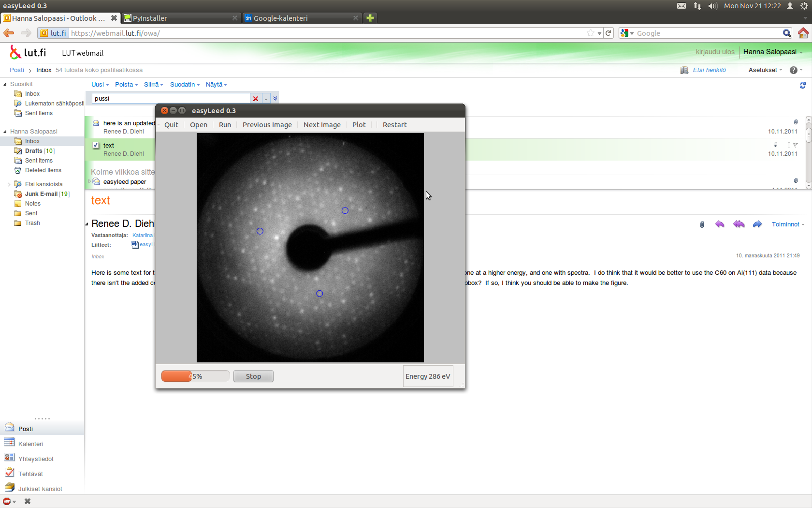Click the browser home icon
812x508 pixels.
(x=803, y=33)
